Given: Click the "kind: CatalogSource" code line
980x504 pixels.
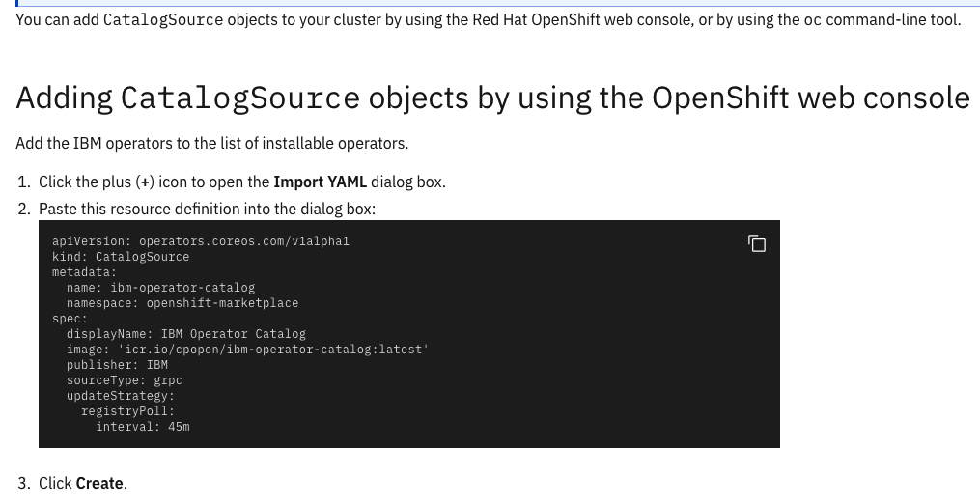Looking at the screenshot, I should coord(121,257).
